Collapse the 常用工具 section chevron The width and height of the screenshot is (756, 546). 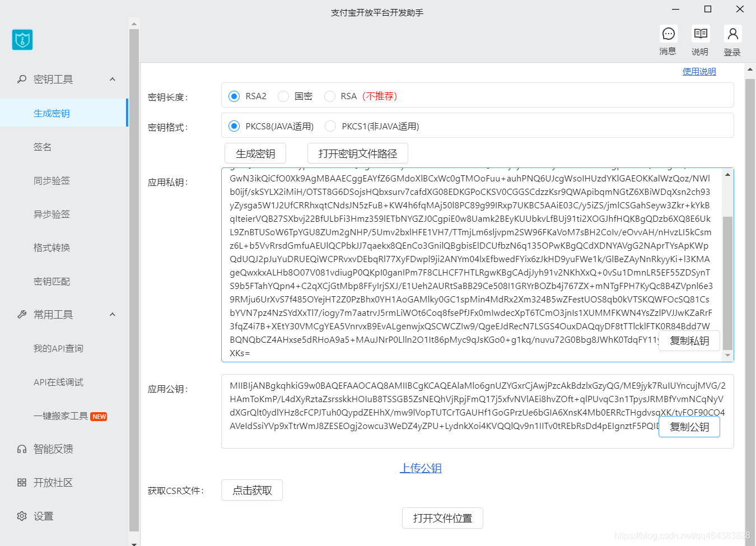click(113, 315)
